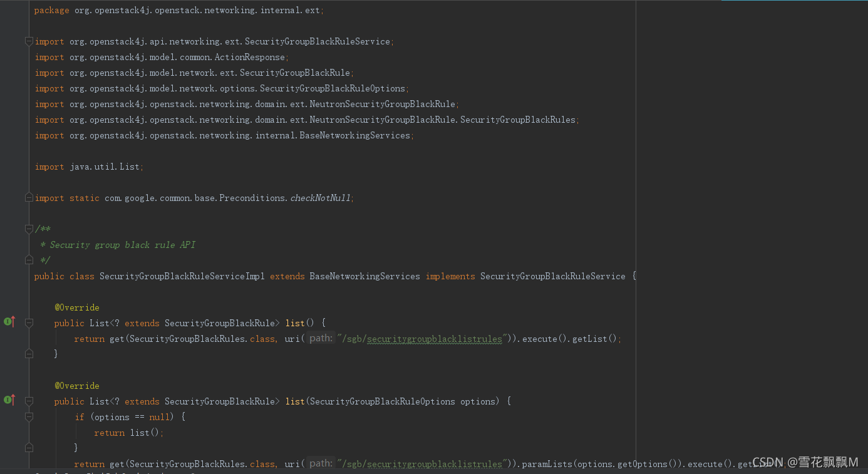This screenshot has height=474, width=868.
Task: Click java.util.List in the import line
Action: point(105,167)
